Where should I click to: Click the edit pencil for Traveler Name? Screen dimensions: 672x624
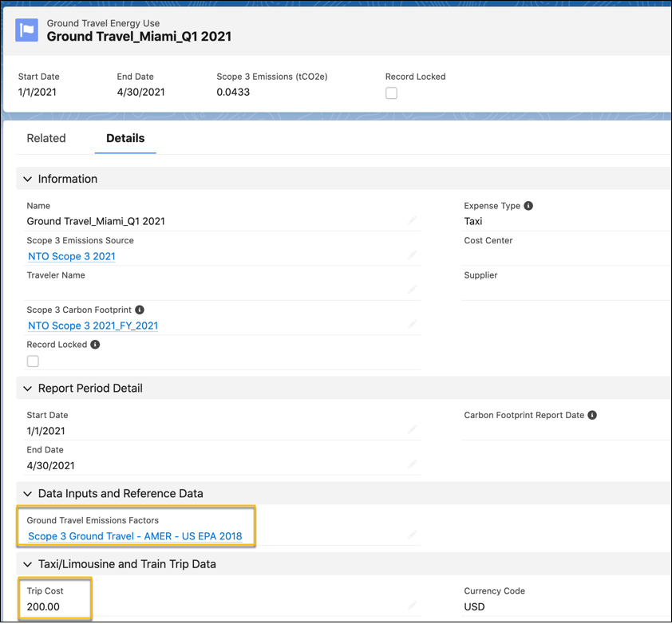point(413,290)
